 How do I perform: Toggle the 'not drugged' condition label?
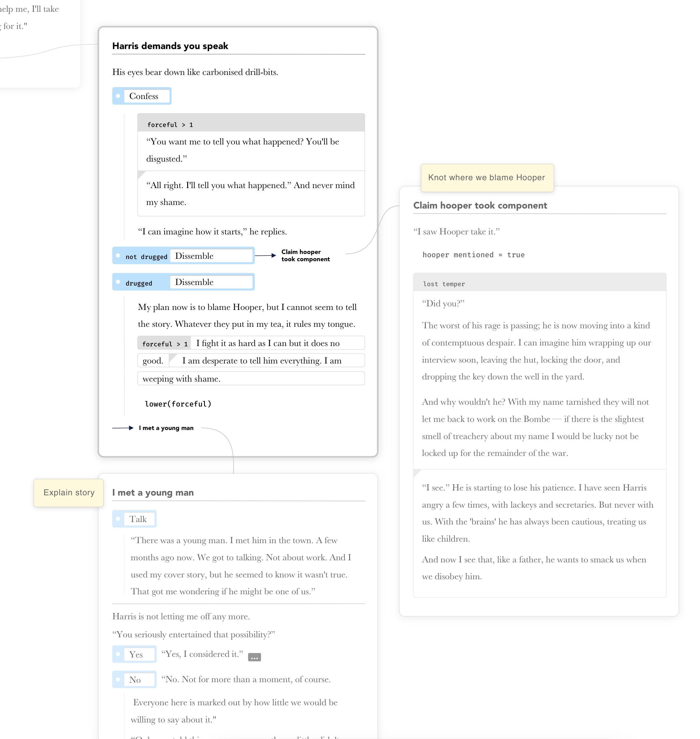click(146, 256)
